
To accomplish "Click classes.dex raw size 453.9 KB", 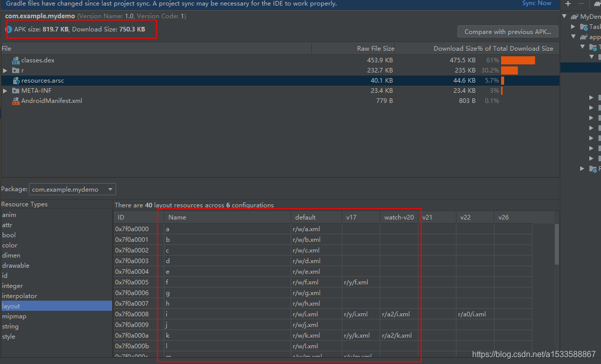I will [x=380, y=60].
